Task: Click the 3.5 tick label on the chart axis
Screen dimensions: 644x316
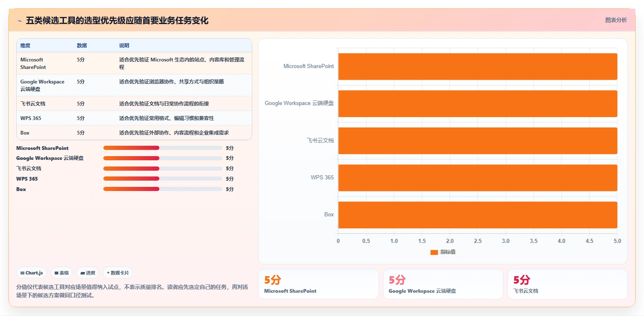Action: (534, 241)
